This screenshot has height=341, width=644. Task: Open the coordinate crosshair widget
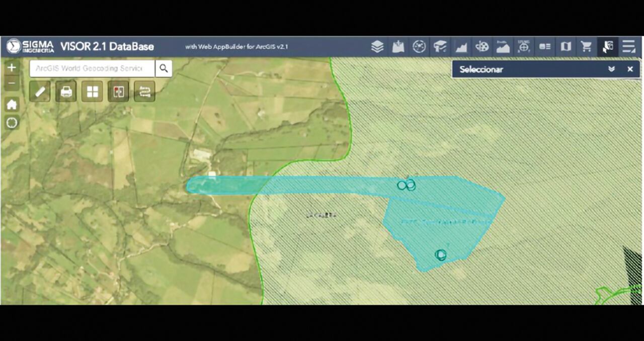[x=524, y=47]
